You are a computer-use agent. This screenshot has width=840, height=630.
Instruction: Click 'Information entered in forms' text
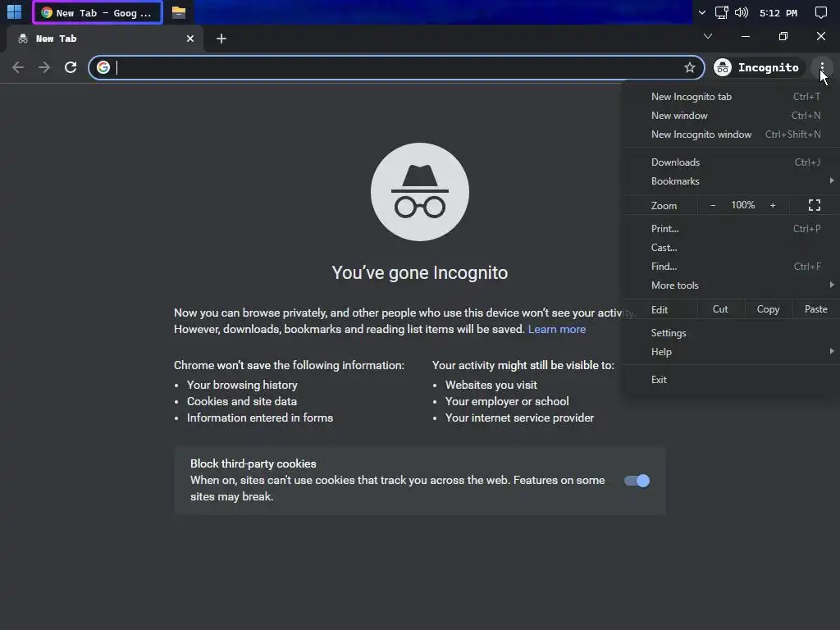pyautogui.click(x=260, y=418)
